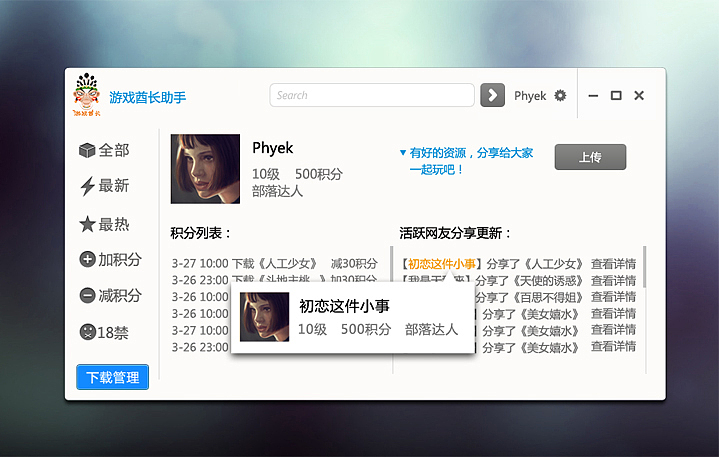719x457 pixels.
Task: Close the assistant window
Action: 639,95
